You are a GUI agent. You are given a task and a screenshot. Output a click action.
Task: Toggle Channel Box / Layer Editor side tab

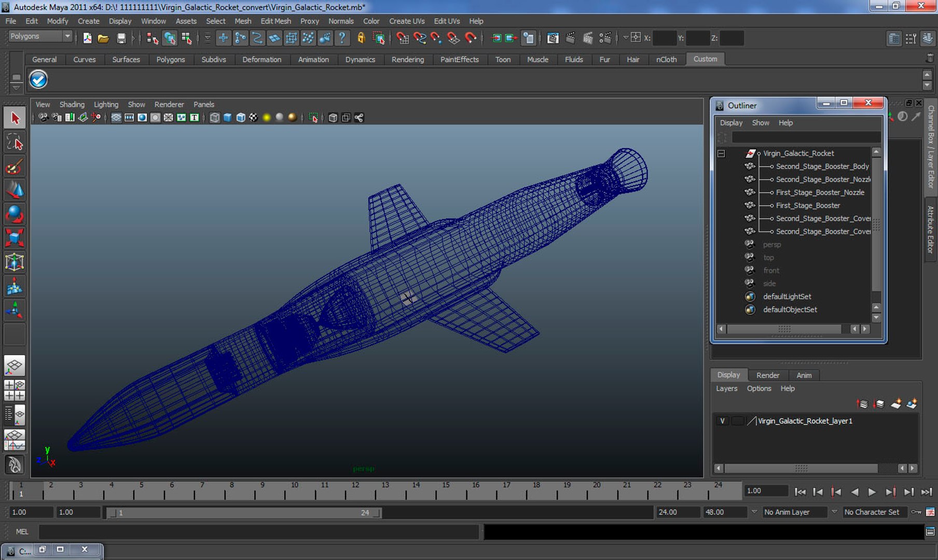tap(931, 147)
